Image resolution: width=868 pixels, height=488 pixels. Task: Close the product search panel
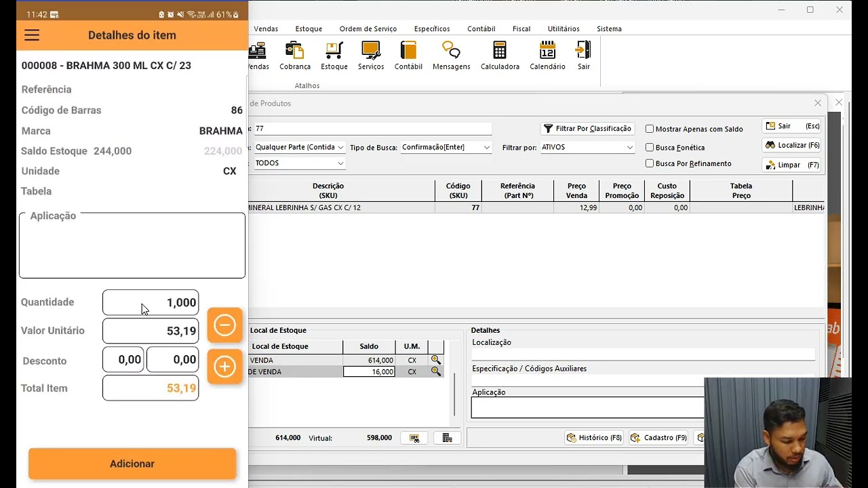click(x=818, y=103)
